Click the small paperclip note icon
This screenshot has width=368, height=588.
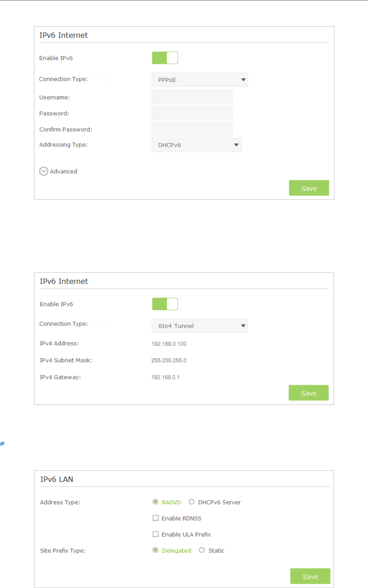pyautogui.click(x=3, y=443)
